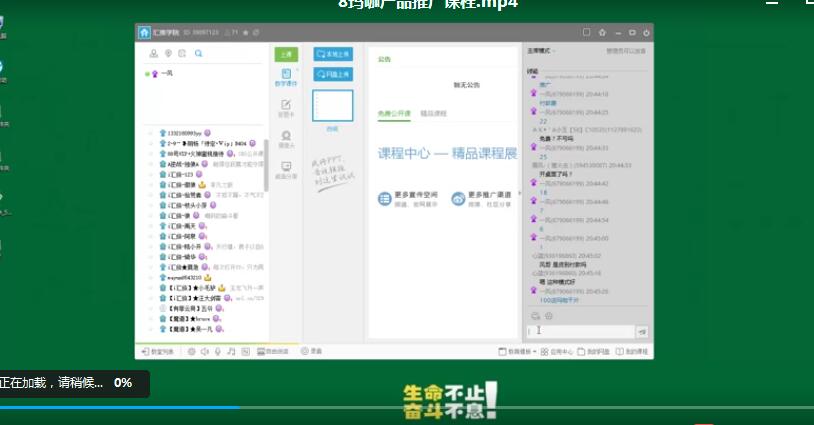Click the 本地上传 local upload button
The width and height of the screenshot is (814, 425).
(x=333, y=54)
